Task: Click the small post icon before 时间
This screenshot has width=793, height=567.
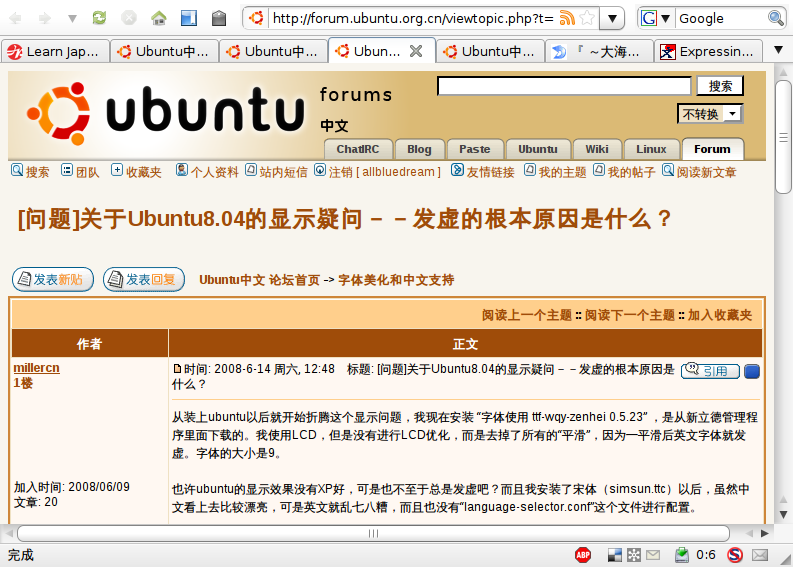Action: (x=177, y=369)
